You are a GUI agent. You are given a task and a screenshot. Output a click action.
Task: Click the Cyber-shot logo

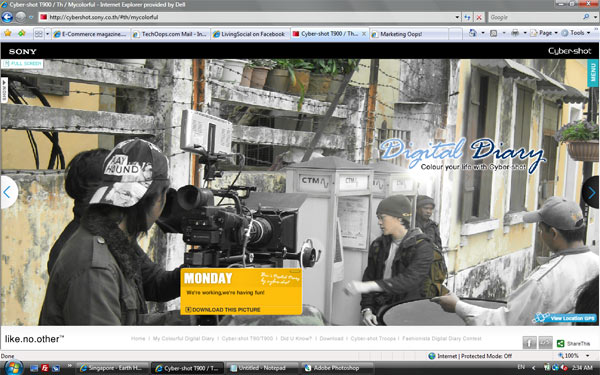pyautogui.click(x=569, y=51)
